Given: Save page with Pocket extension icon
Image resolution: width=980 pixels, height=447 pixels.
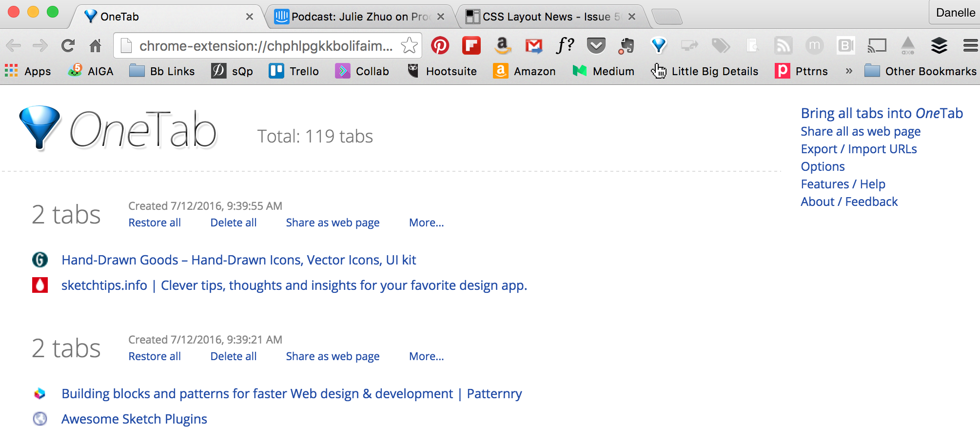Looking at the screenshot, I should click(596, 46).
